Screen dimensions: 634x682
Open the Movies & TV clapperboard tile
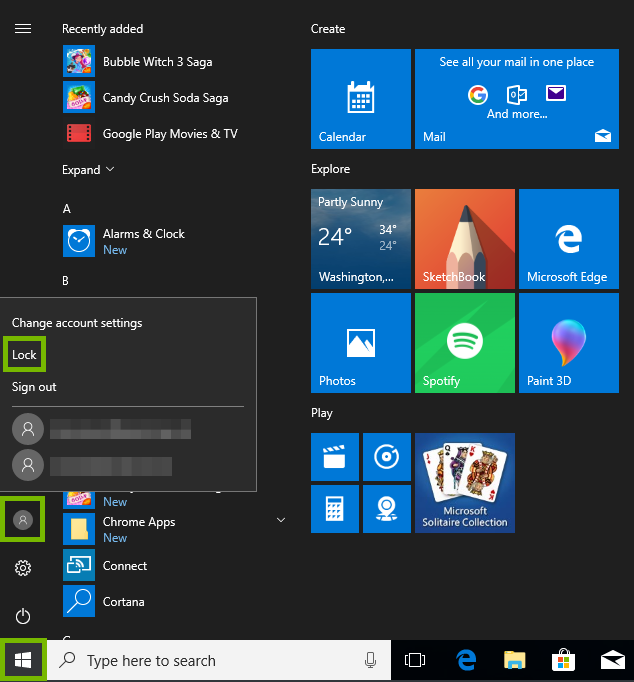[x=334, y=457]
